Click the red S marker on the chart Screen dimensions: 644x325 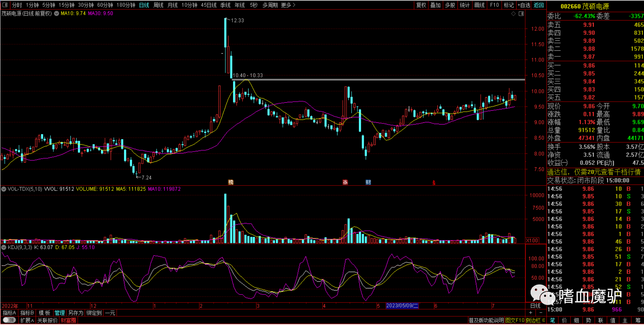434,183
